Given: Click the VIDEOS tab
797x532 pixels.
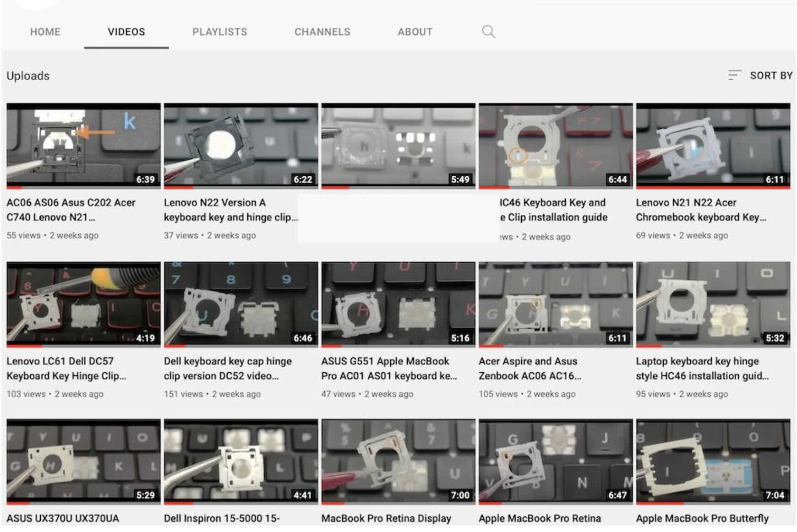Looking at the screenshot, I should point(126,32).
